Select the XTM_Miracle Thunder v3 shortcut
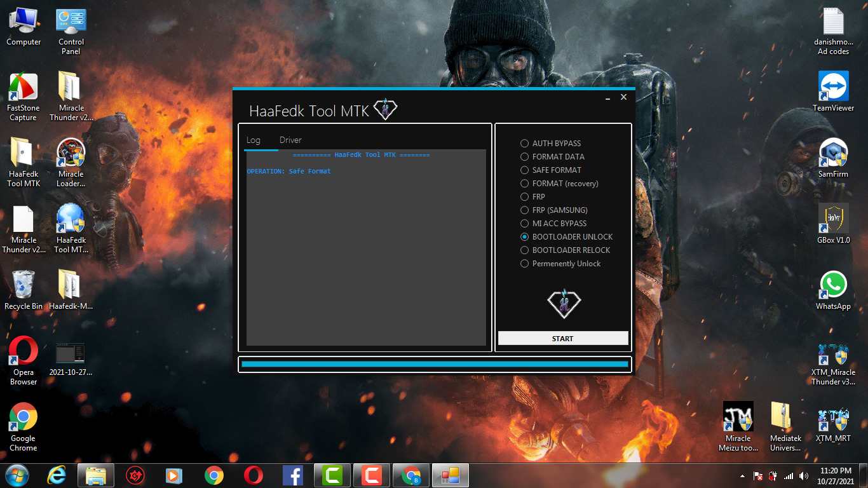Image resolution: width=868 pixels, height=488 pixels. (833, 364)
